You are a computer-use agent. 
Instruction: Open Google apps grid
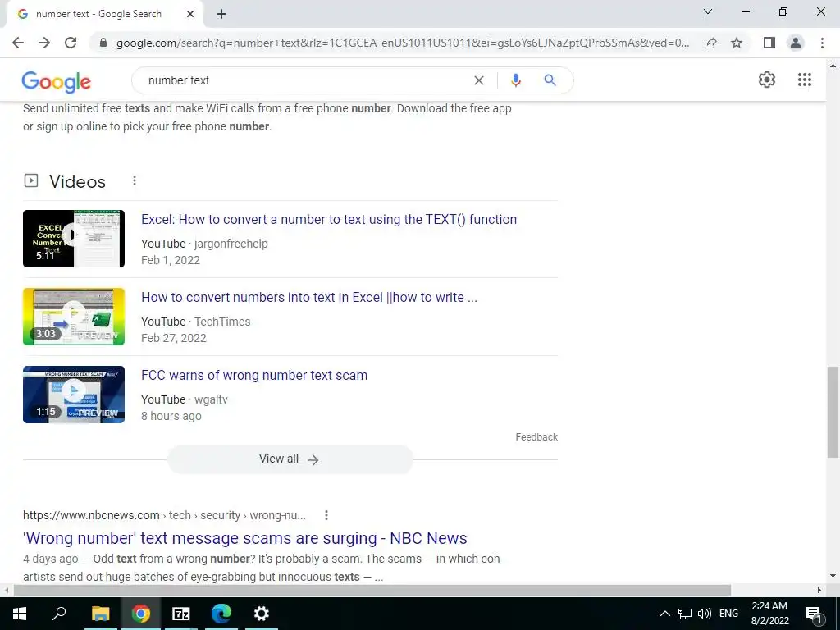805,80
